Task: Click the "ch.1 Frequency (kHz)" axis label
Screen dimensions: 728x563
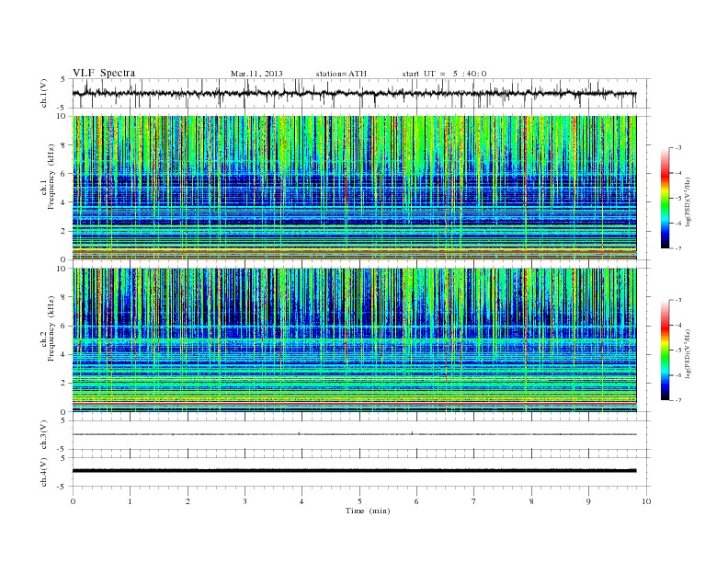Action: tap(48, 177)
